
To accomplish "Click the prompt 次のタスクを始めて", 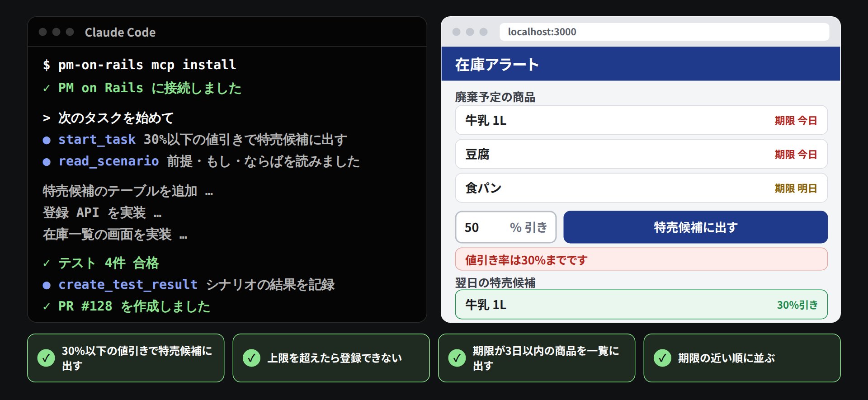I will pos(108,118).
